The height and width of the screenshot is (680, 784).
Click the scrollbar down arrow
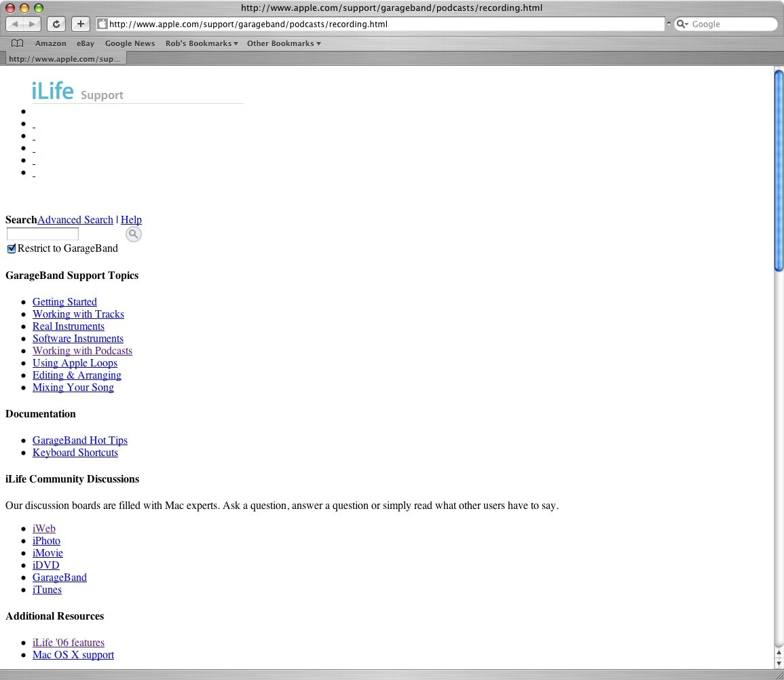(779, 664)
